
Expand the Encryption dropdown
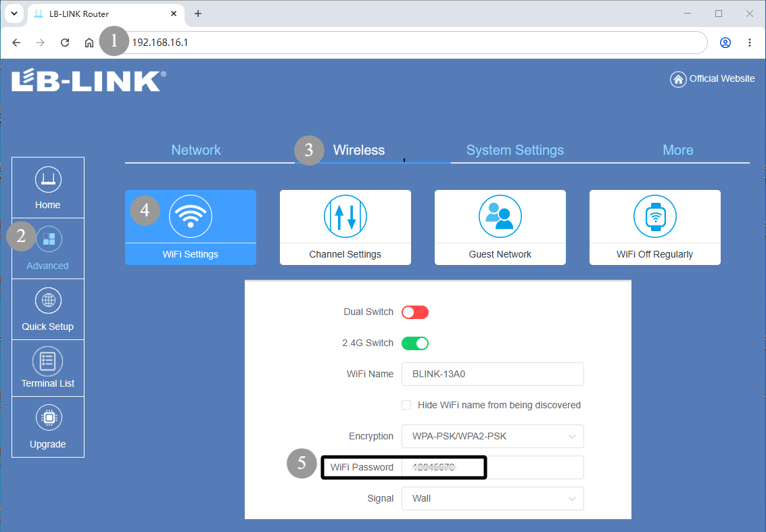492,436
